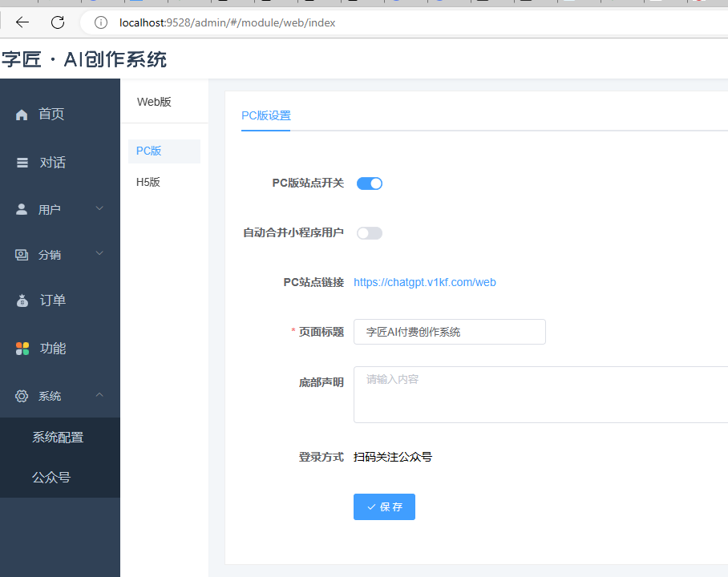Image resolution: width=728 pixels, height=577 pixels.
Task: Click the 分销 icon in sidebar
Action: click(x=22, y=254)
